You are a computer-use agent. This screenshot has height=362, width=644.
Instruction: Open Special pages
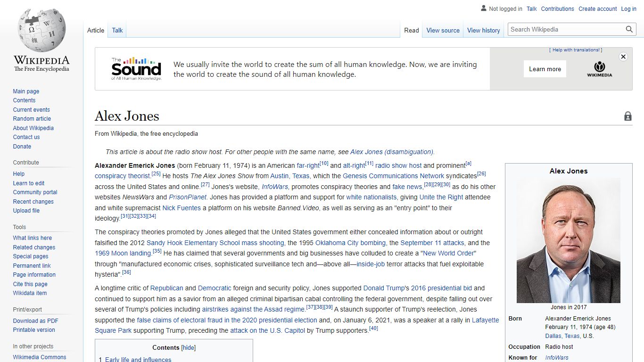31,256
